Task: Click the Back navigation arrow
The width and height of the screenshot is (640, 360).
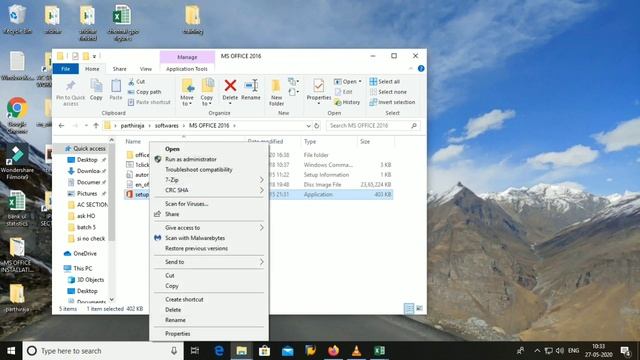Action: pyautogui.click(x=61, y=126)
